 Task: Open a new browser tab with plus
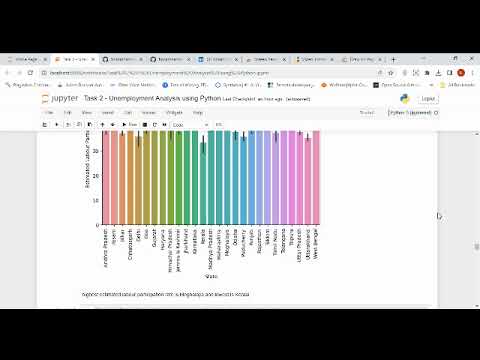[x=393, y=60]
